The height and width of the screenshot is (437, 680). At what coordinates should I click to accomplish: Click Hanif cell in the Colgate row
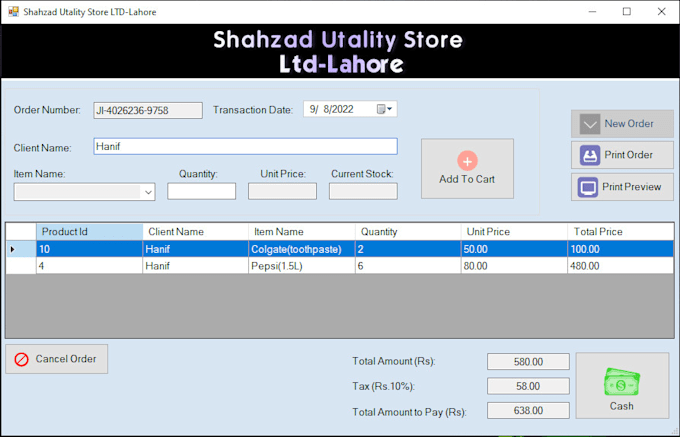196,249
